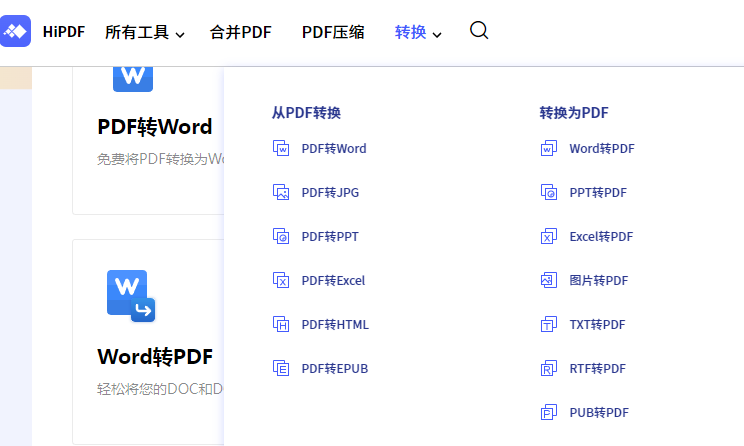Click the Excel转PDF icon
744x446 pixels.
[x=549, y=236]
